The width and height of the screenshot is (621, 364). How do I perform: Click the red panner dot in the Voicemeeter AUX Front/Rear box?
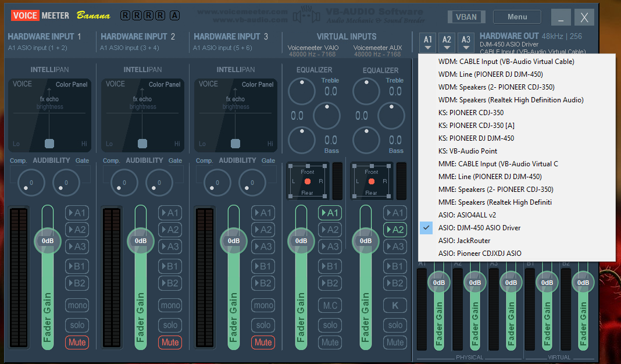pyautogui.click(x=372, y=181)
